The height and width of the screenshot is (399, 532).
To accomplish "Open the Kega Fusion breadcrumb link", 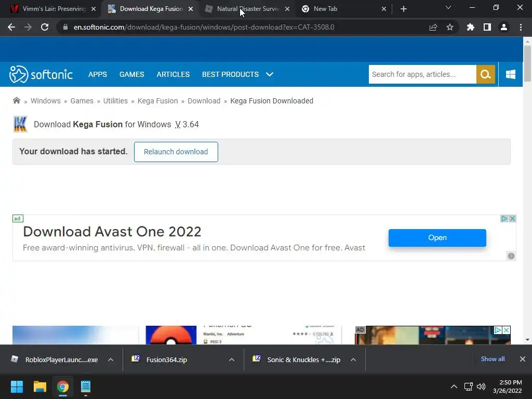I will click(158, 101).
